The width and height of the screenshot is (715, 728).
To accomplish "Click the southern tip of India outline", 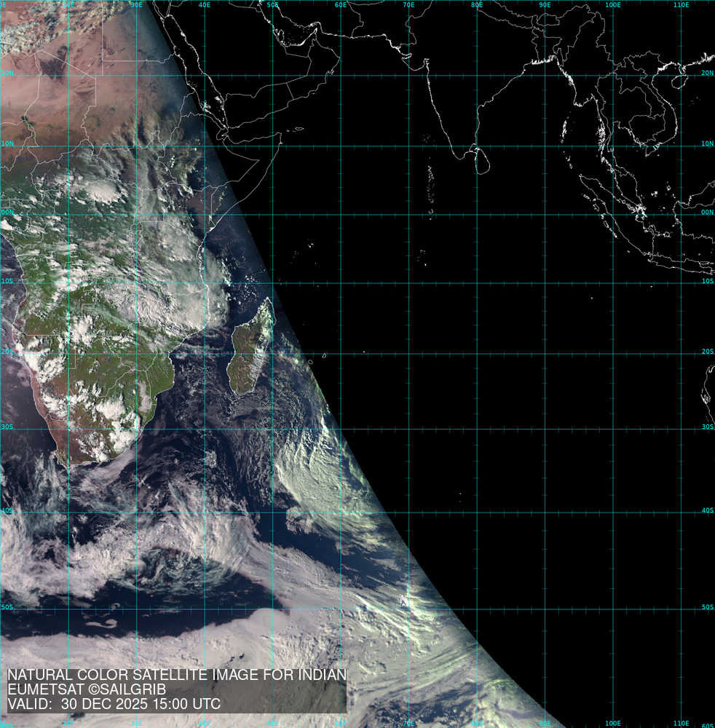I will [457, 156].
